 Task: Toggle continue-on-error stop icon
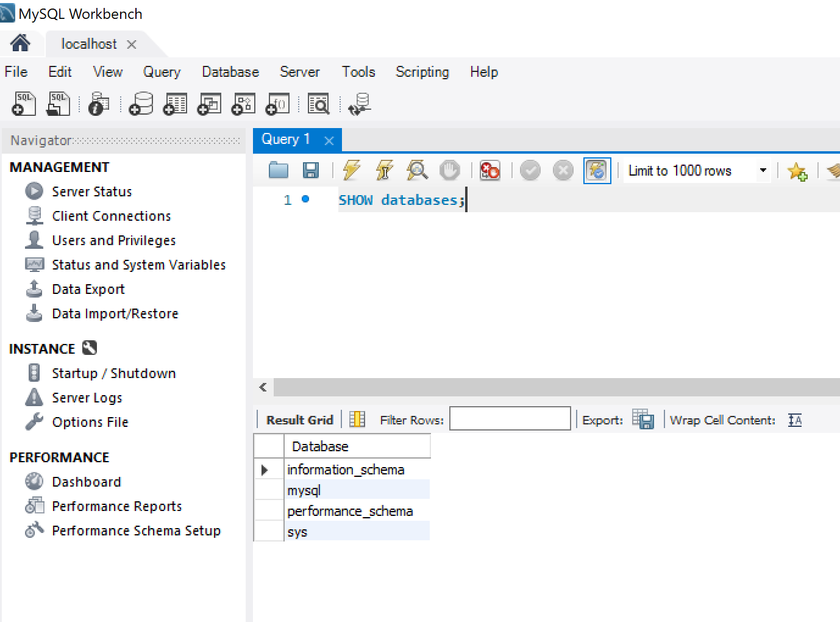[x=490, y=170]
